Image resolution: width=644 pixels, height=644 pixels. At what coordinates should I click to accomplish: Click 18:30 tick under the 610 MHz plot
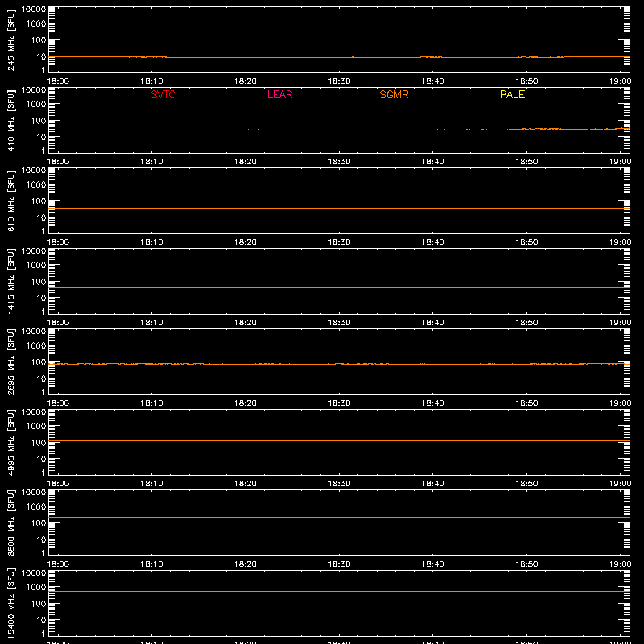[x=339, y=242]
